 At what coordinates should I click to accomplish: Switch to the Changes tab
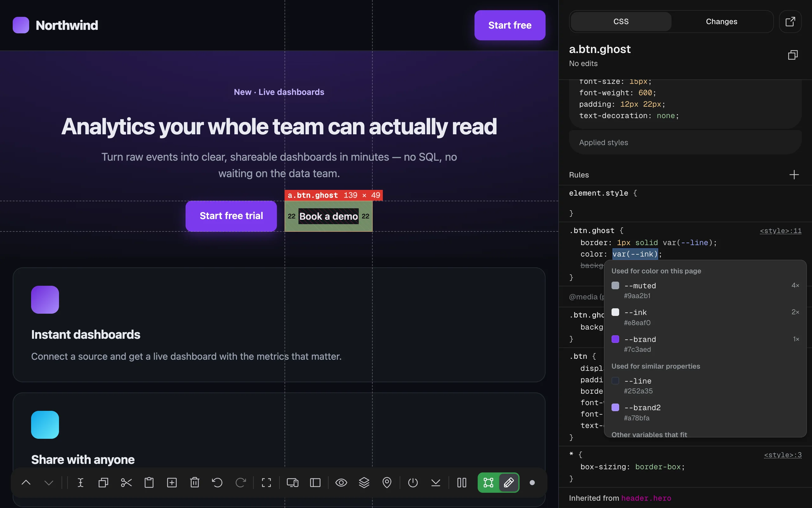coord(721,22)
